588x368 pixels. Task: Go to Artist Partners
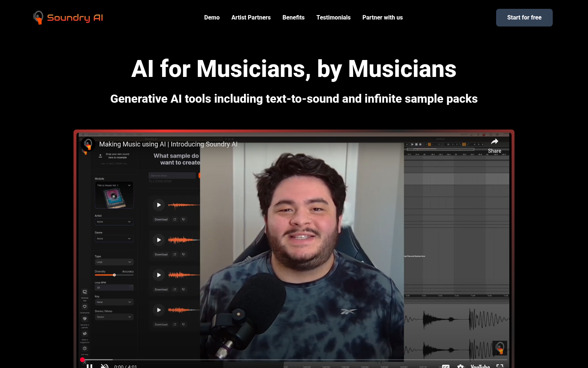251,18
